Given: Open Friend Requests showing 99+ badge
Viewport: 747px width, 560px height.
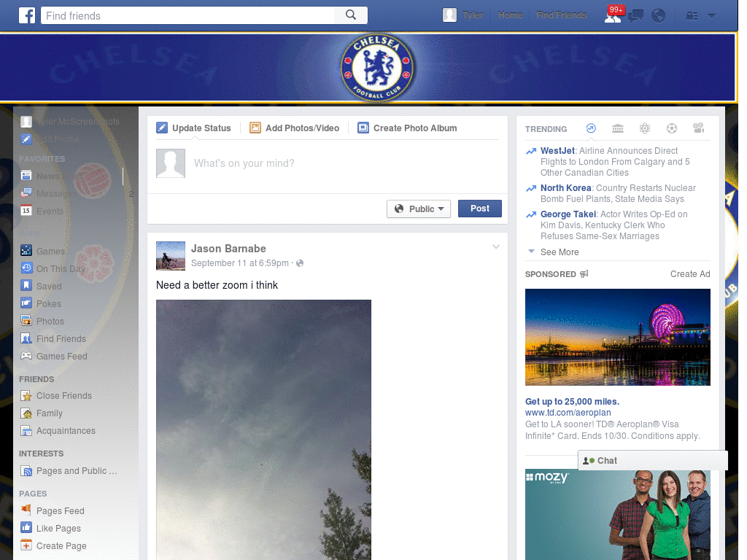Looking at the screenshot, I should point(613,15).
